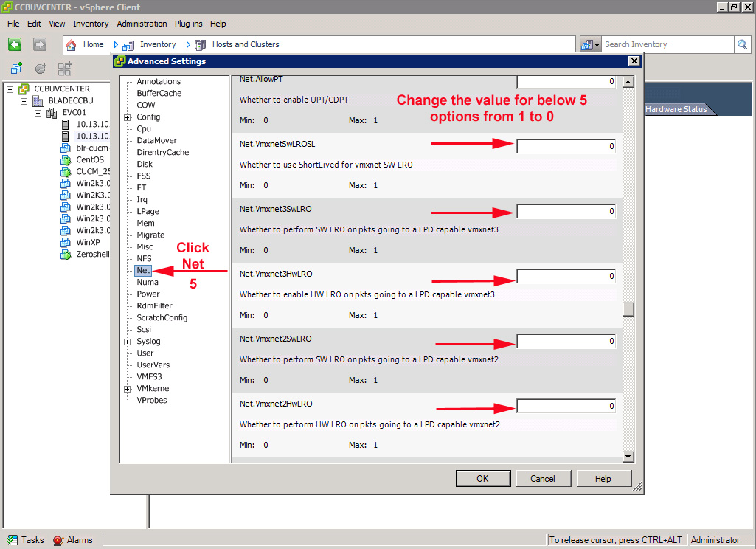Select the CUCM_25 virtual machine icon

pos(66,172)
